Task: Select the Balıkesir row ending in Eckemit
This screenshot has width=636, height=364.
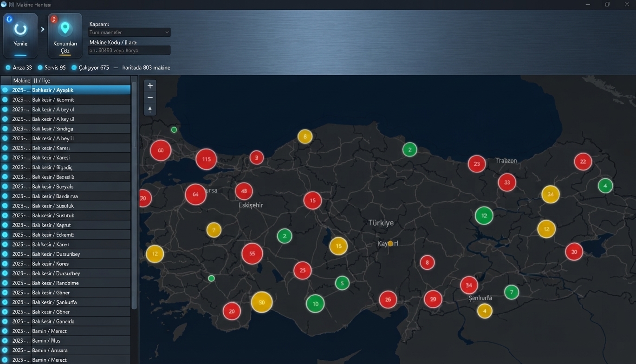Action: pos(65,234)
